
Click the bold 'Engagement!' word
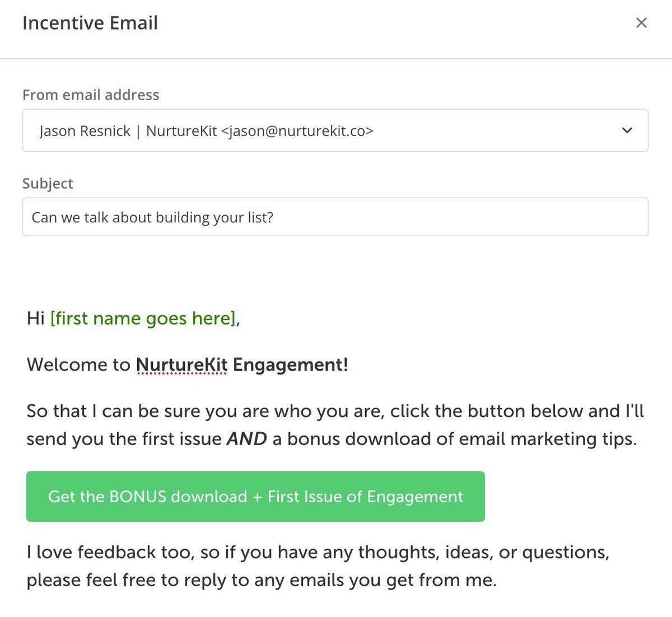tap(290, 365)
